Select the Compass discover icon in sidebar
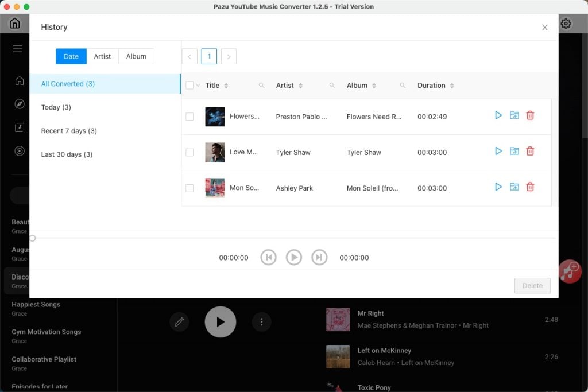 click(19, 105)
